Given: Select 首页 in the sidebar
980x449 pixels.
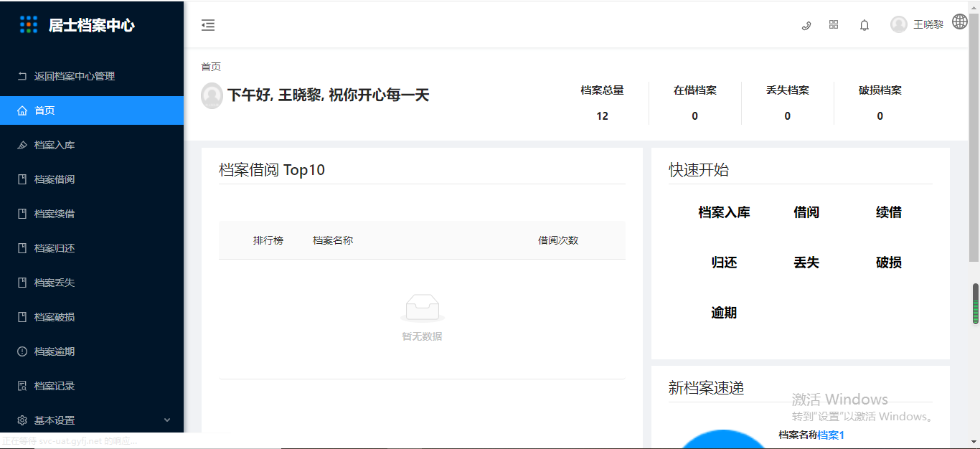Looking at the screenshot, I should [92, 110].
